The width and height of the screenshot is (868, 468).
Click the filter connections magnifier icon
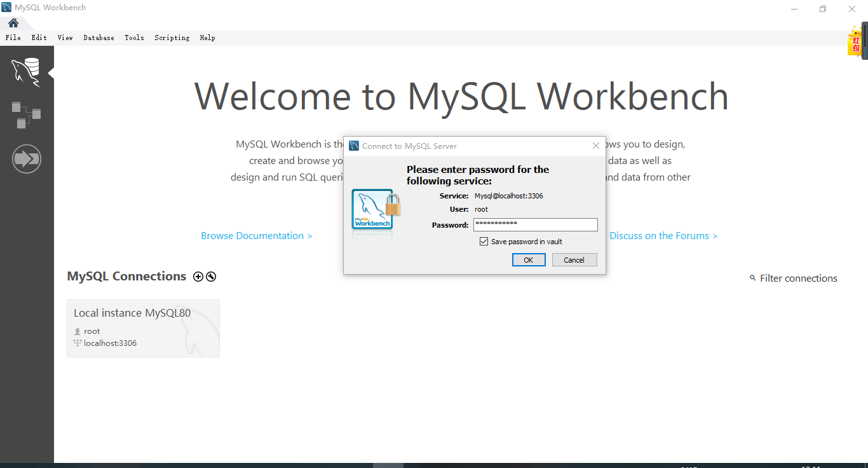click(753, 278)
